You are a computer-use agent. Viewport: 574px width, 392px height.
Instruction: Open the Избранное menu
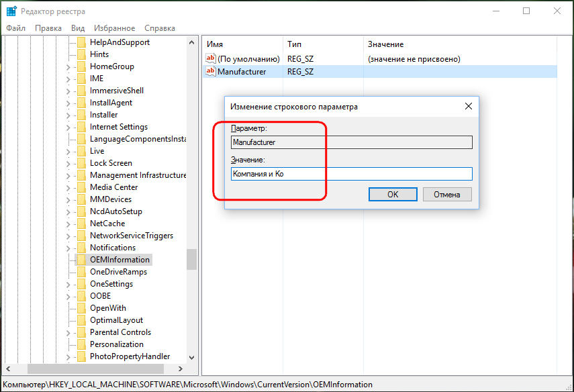click(115, 28)
